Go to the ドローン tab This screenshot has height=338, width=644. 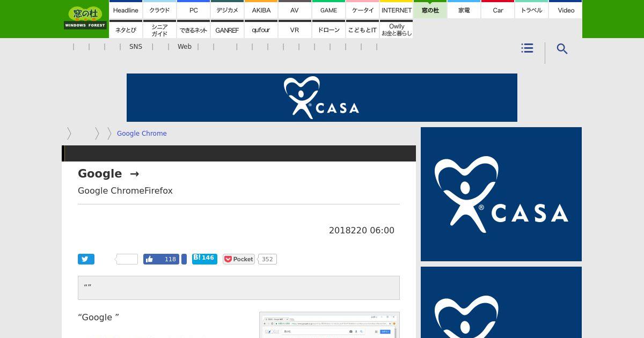tap(328, 30)
